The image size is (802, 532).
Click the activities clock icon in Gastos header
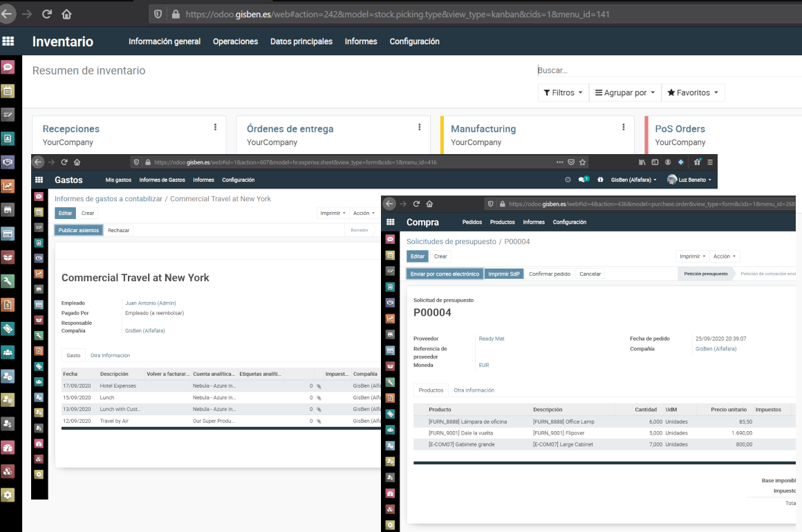tap(568, 180)
